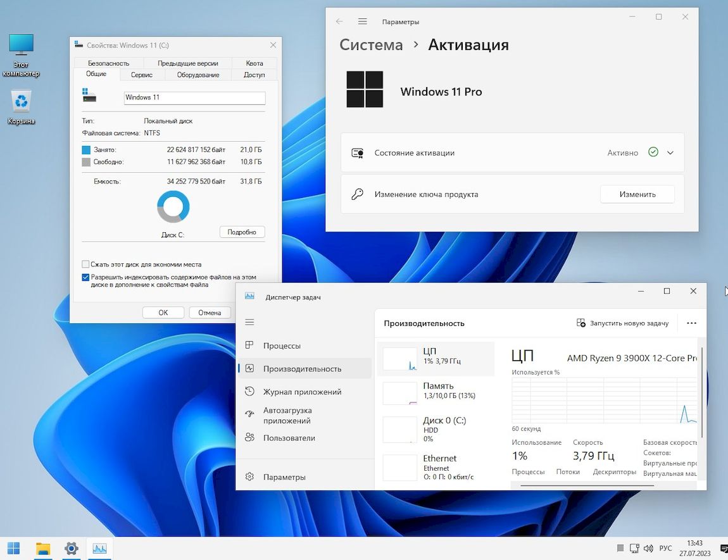
Task: Select ЦП performance item
Action: tap(436, 359)
